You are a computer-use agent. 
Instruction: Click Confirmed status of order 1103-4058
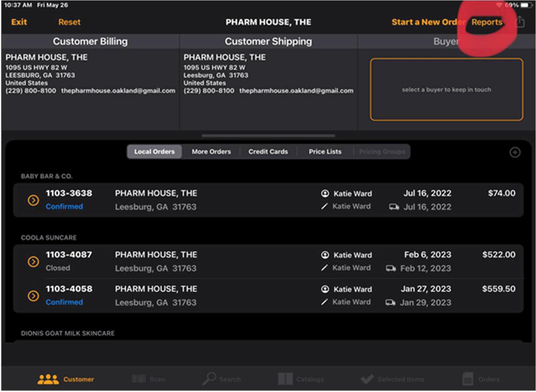coord(64,302)
